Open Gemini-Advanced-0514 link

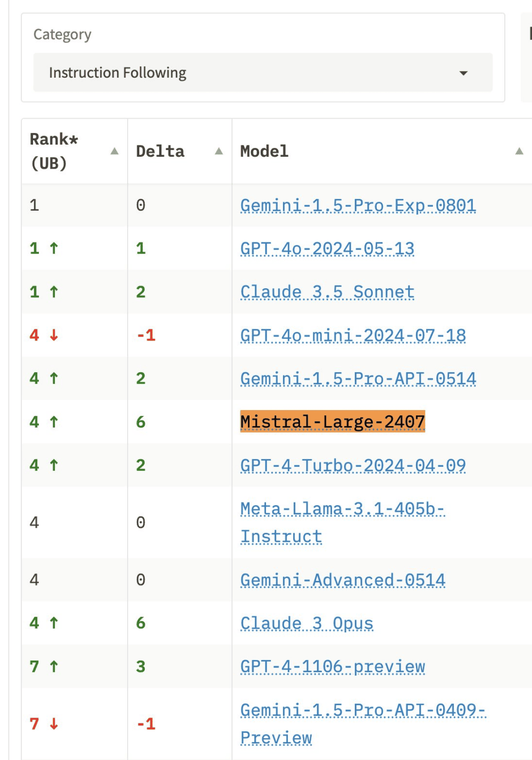(343, 580)
